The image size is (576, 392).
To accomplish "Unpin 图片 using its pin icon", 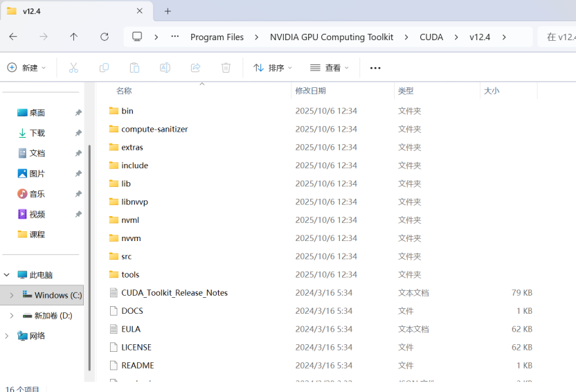I will tap(78, 173).
